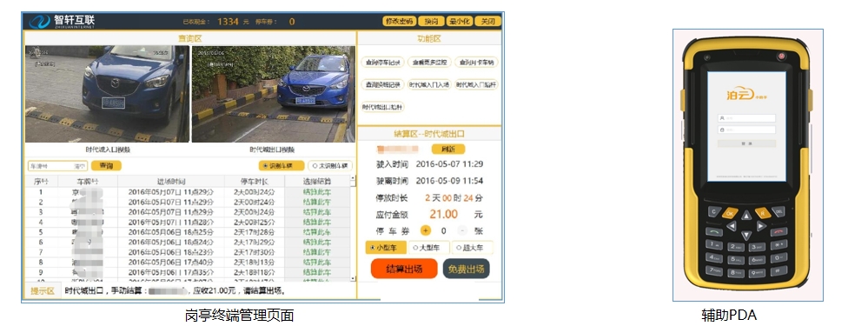Click the table scrollbar up arrow
868x326 pixels.
click(353, 180)
